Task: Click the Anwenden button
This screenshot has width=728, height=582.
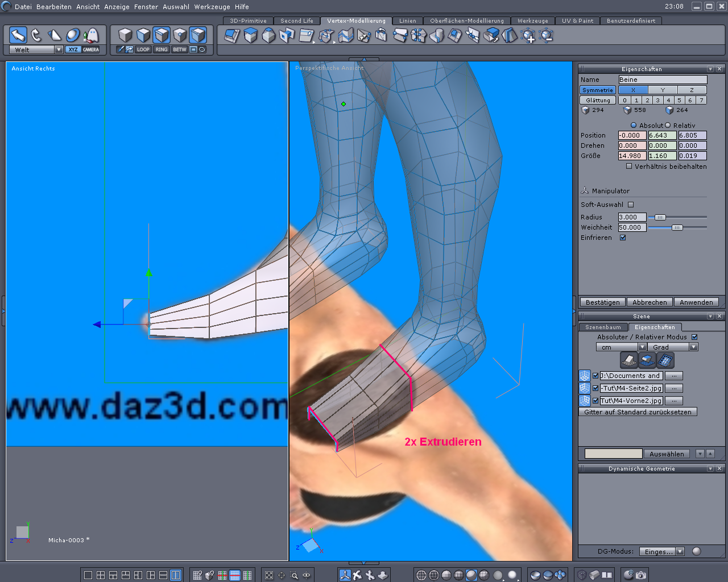Action: [x=696, y=302]
